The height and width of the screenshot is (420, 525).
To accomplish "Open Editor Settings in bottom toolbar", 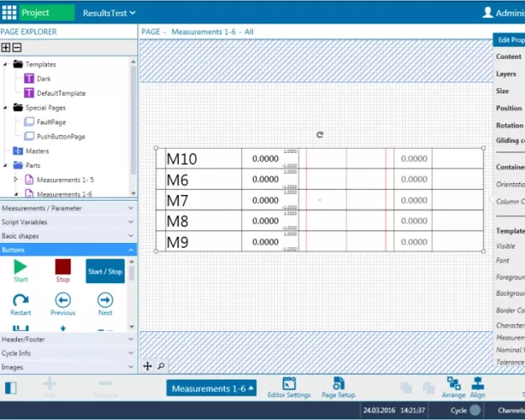I will (x=289, y=387).
